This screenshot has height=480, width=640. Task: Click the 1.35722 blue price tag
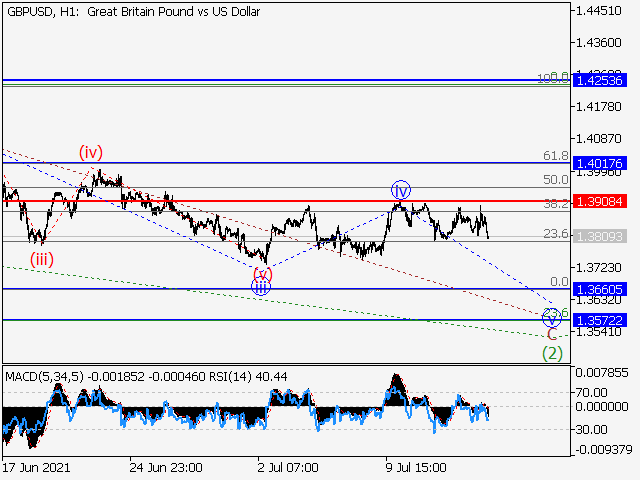(600, 320)
